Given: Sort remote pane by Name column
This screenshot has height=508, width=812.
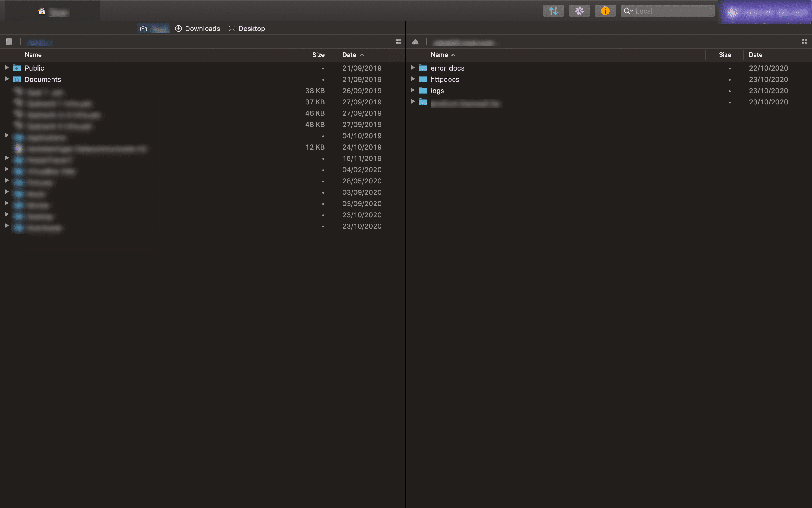Looking at the screenshot, I should click(443, 55).
